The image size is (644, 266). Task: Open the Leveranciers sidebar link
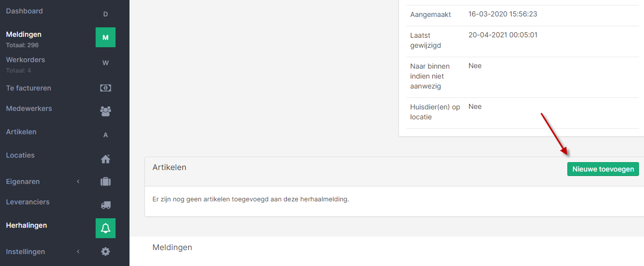point(28,202)
